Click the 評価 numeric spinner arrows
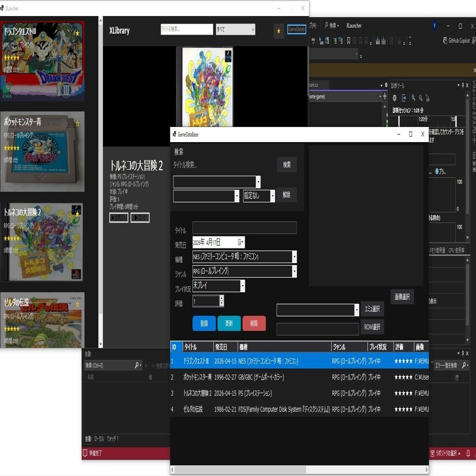The height and width of the screenshot is (476, 476). coord(221,301)
